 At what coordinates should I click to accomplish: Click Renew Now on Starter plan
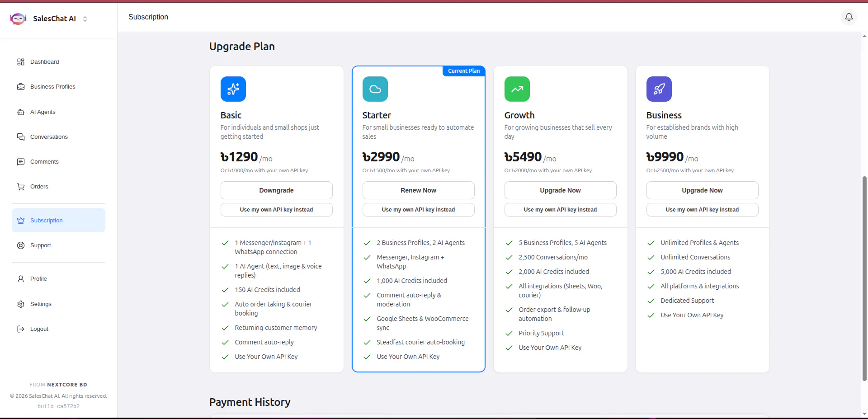419,190
